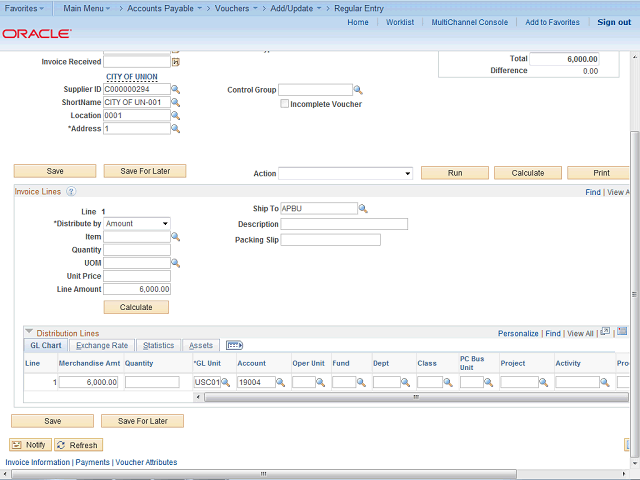Look up Ship To value
This screenshot has height=480, width=640.
(363, 209)
